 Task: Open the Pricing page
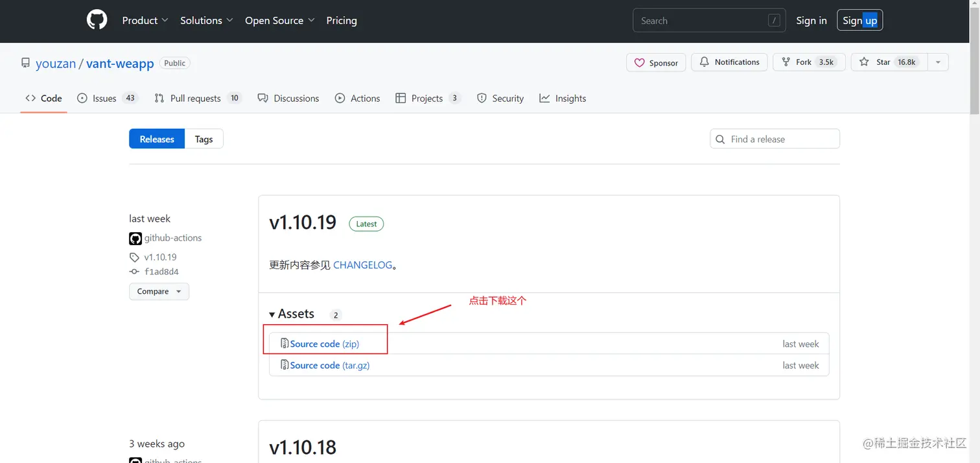[342, 20]
